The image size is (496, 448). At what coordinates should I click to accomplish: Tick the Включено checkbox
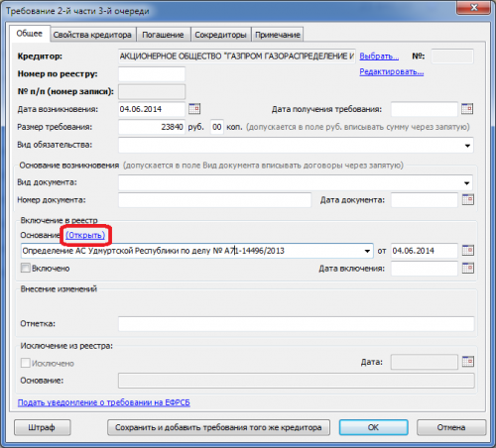(x=26, y=268)
